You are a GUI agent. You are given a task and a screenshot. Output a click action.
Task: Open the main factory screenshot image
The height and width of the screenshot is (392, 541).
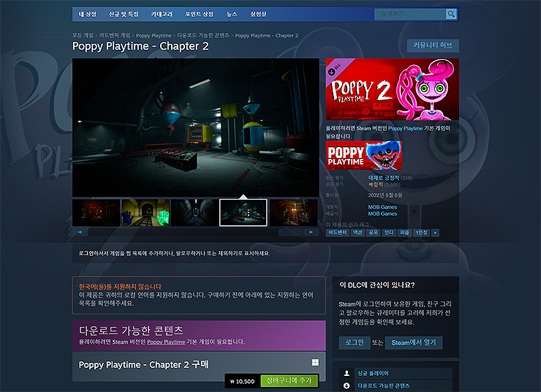pos(196,127)
